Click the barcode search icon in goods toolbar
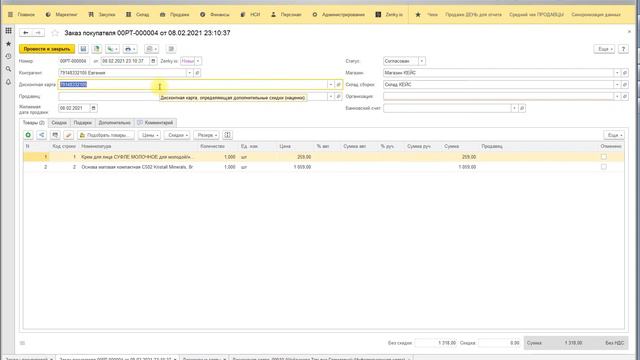 point(55,135)
